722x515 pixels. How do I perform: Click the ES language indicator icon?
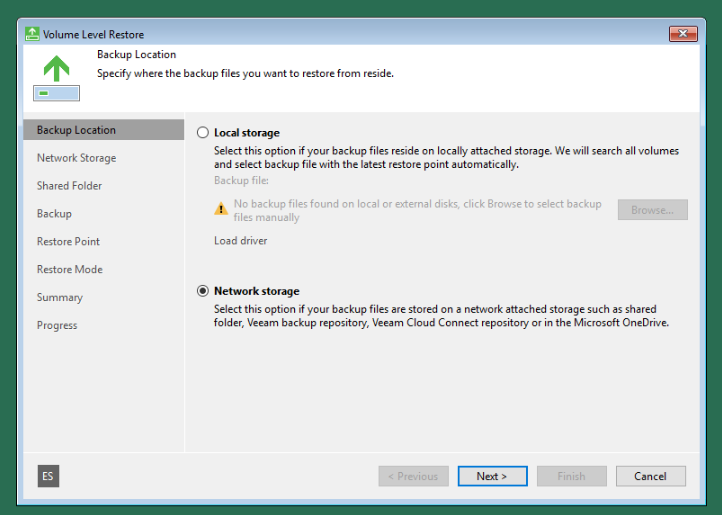48,476
